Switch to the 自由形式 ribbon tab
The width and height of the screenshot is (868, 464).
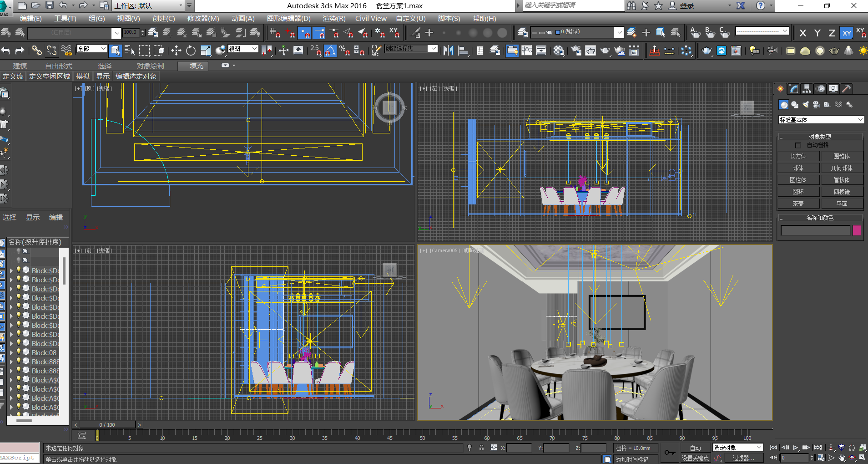[59, 66]
